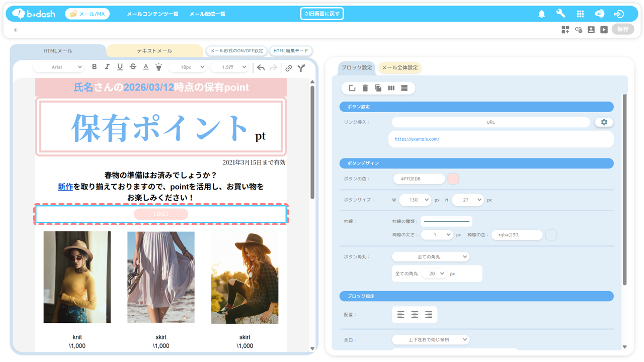Viewport: 644px width, 362px height.
Task: Toggle italic text formatting
Action: (x=107, y=67)
